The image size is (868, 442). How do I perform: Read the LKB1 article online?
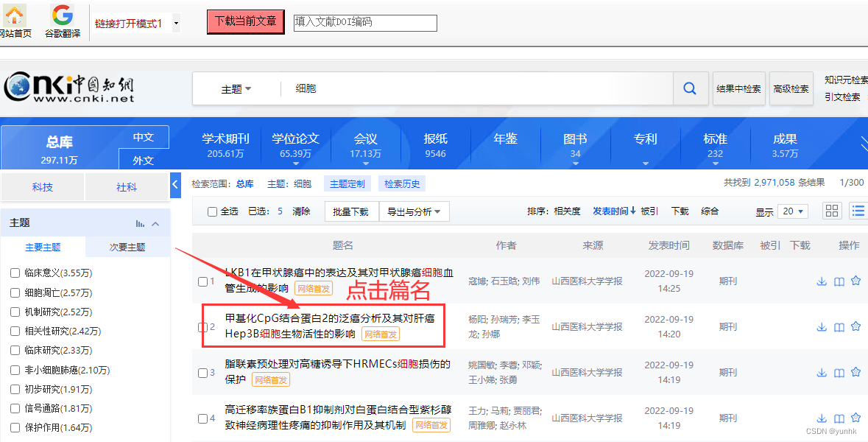(839, 281)
